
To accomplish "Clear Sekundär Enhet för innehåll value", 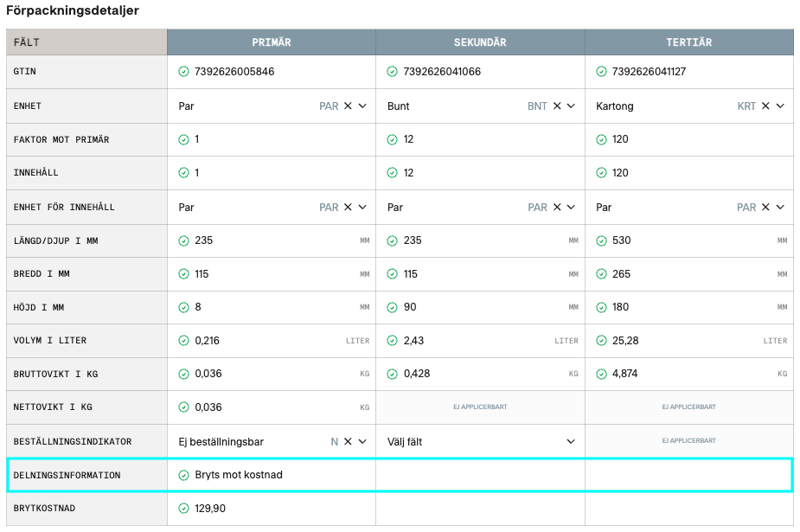I will (557, 208).
